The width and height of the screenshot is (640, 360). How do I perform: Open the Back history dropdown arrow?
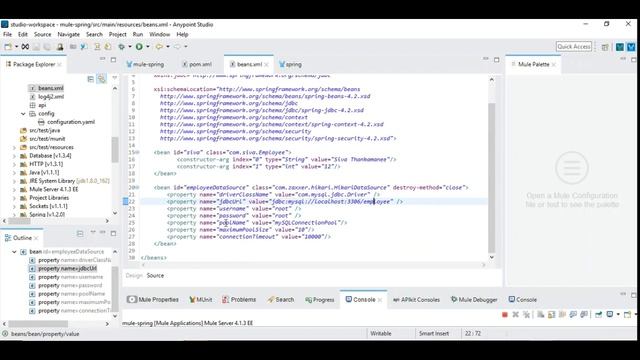point(168,47)
